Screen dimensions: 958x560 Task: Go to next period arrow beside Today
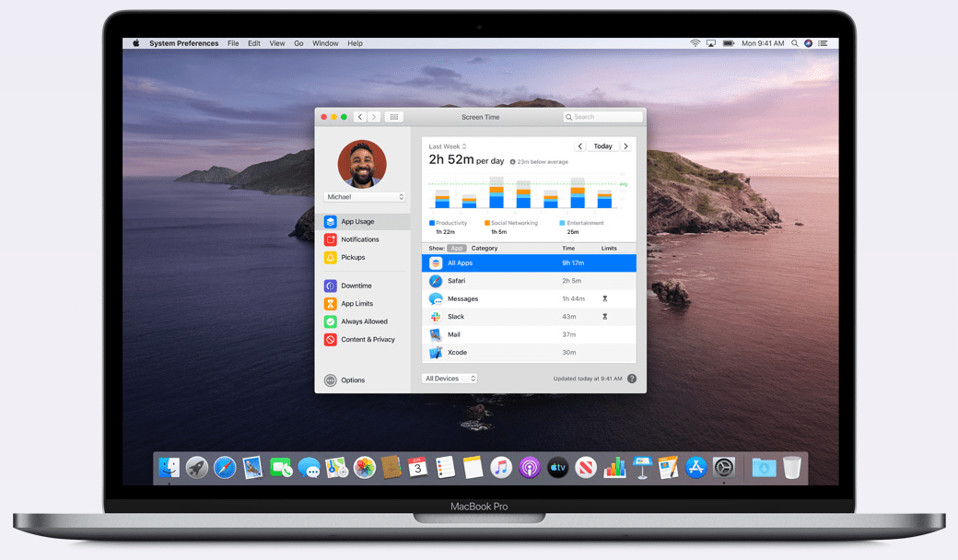[625, 146]
